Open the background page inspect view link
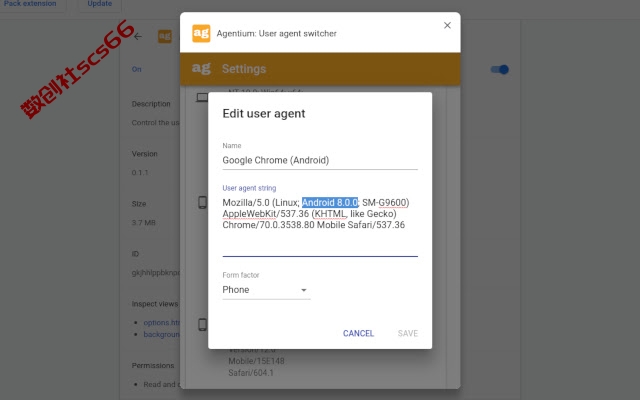 [162, 334]
